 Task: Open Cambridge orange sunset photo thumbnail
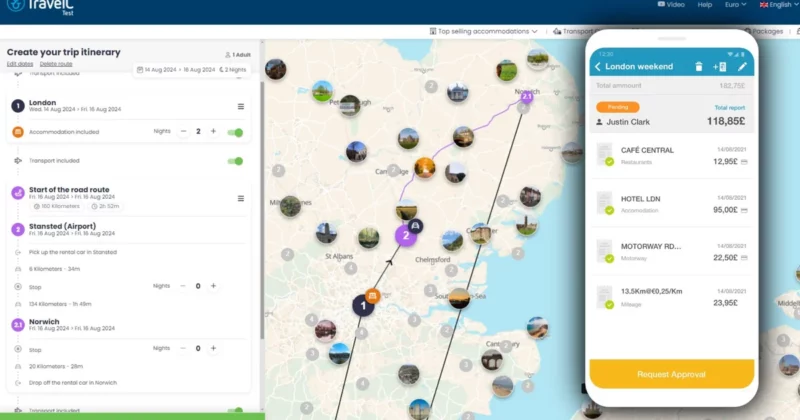pyautogui.click(x=424, y=168)
